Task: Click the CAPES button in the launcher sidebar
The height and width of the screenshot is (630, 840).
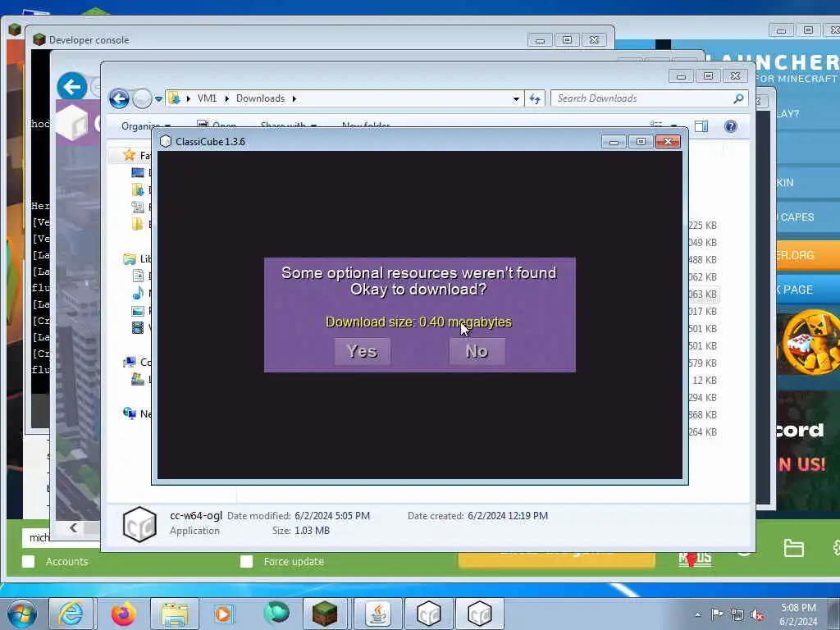Action: tap(808, 217)
